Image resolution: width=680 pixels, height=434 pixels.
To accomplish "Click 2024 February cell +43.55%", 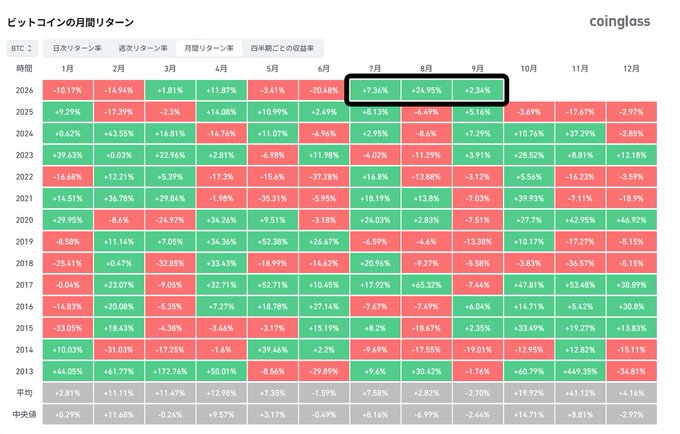I will [x=119, y=134].
